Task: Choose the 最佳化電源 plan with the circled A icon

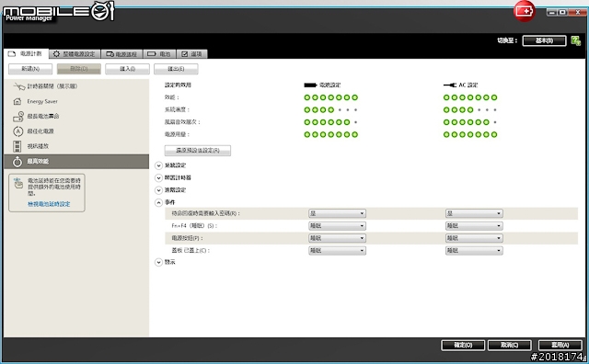Action: point(18,131)
